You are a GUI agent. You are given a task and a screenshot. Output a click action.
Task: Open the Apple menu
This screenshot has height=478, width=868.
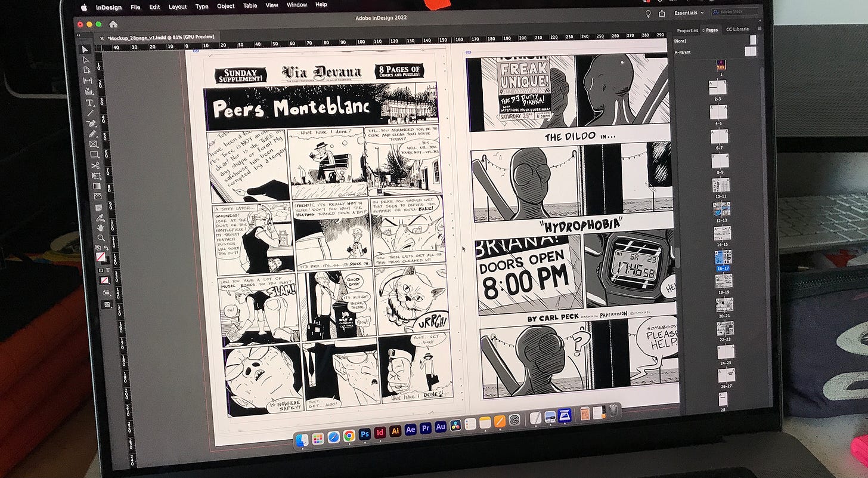83,8
